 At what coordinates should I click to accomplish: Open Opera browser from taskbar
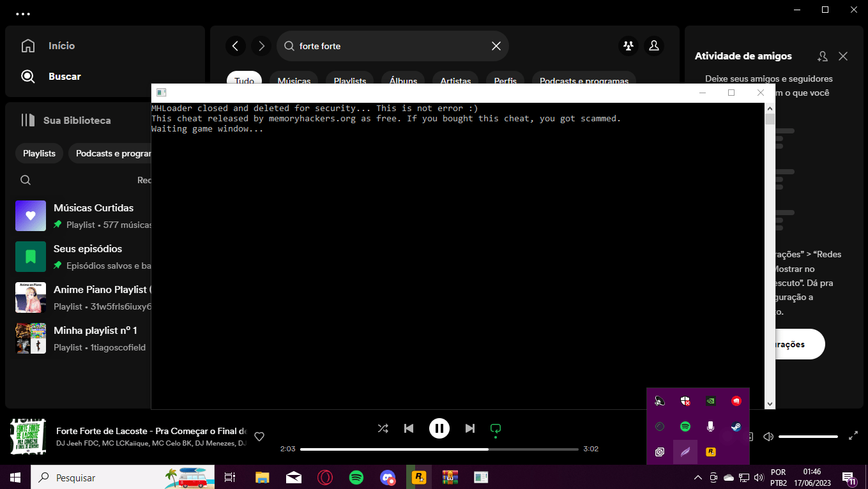coord(325,477)
